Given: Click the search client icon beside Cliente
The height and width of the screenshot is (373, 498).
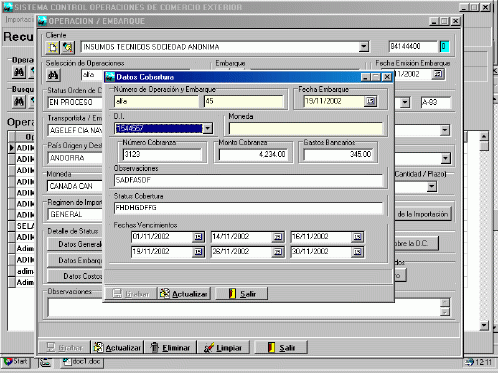Looking at the screenshot, I should (68, 47).
